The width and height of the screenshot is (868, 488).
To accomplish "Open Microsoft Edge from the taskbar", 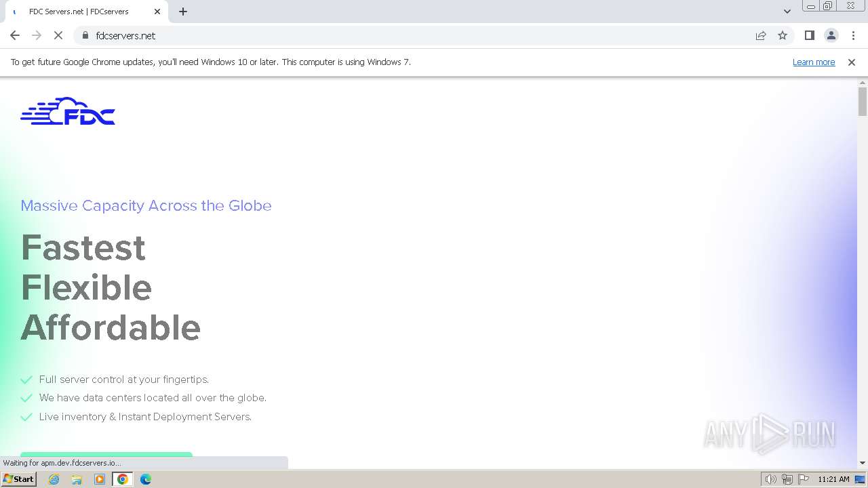I will pos(146,479).
